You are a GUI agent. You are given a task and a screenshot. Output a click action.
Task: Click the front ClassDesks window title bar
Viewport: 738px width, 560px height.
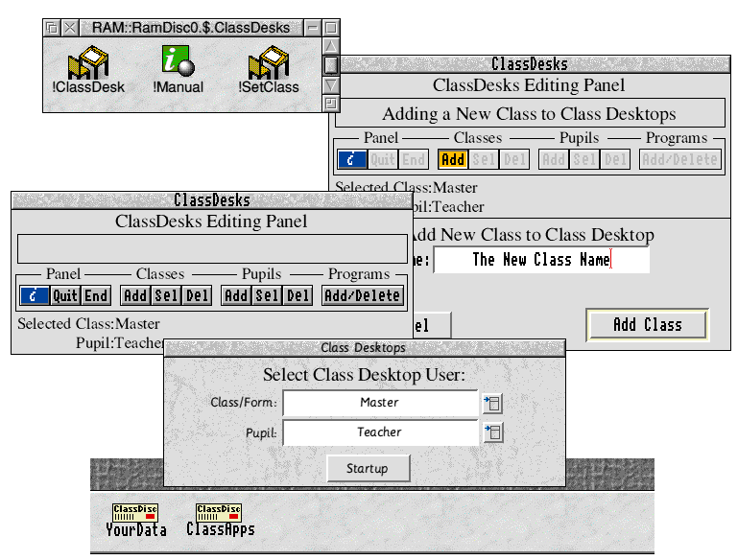pyautogui.click(x=212, y=200)
